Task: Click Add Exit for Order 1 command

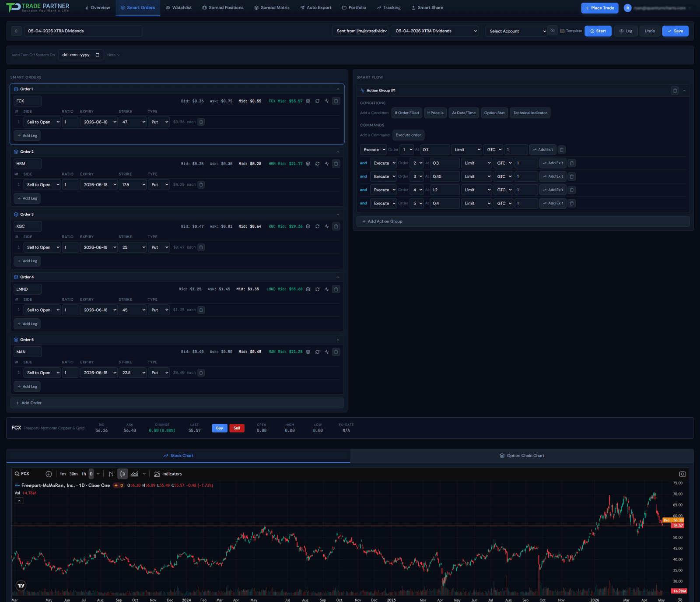Action: (542, 150)
